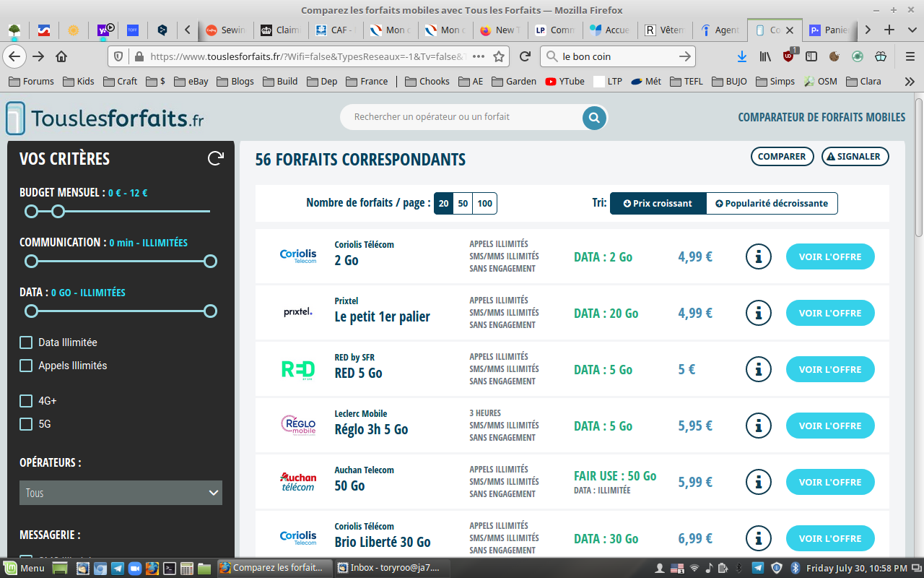Click the Data slider left handle
Viewport: 924px width, 578px height.
31,311
